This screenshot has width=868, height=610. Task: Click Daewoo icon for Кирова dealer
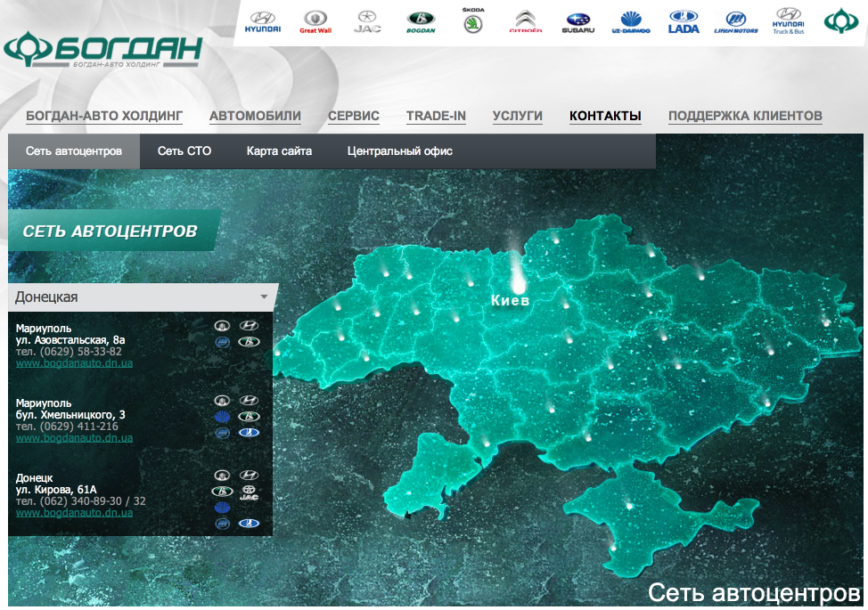(x=222, y=507)
